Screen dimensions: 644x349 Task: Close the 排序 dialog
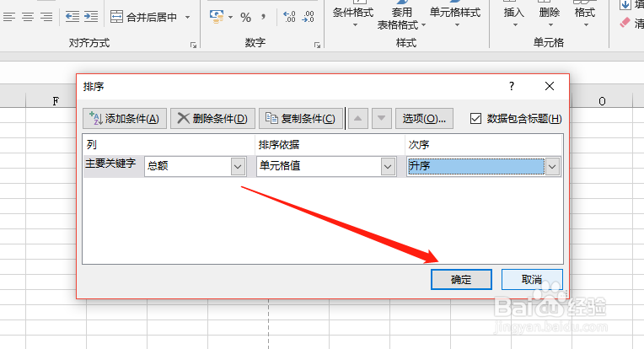[x=550, y=86]
